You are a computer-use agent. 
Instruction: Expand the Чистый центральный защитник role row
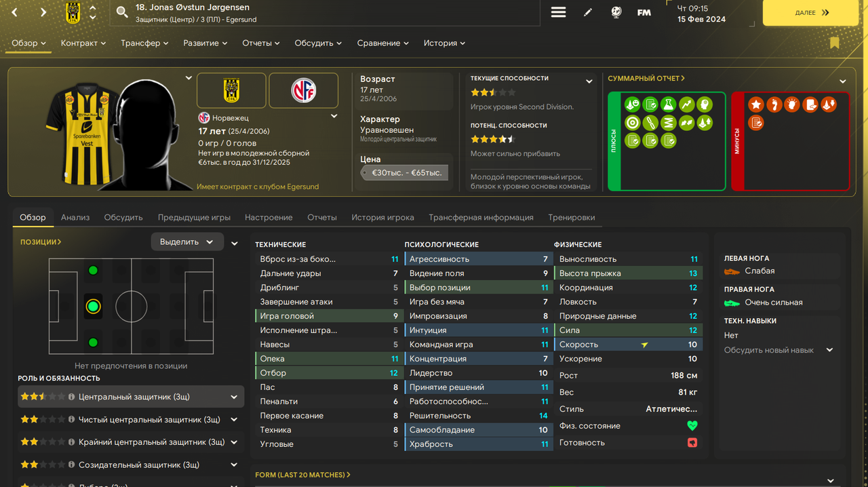tap(234, 420)
